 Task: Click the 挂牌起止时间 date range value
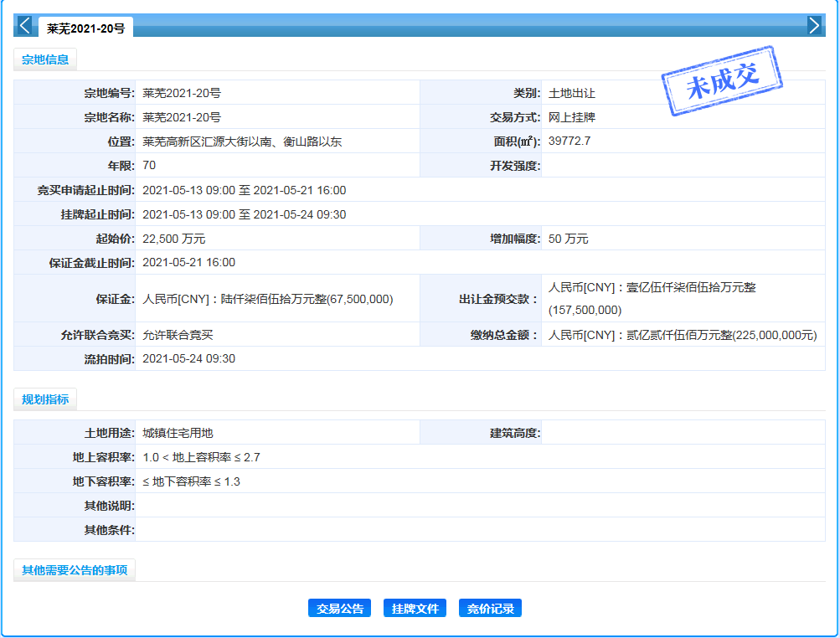(245, 214)
